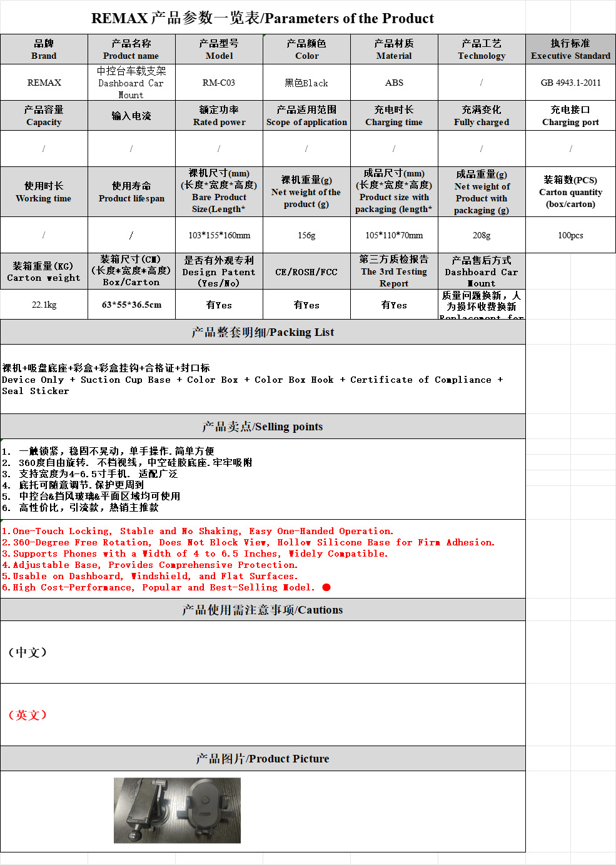The width and height of the screenshot is (616, 865).
Task: Click the 'Charging time' header cell
Action: tap(394, 116)
